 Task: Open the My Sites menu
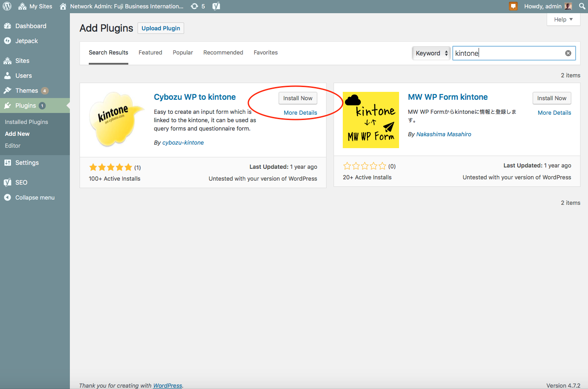click(35, 6)
